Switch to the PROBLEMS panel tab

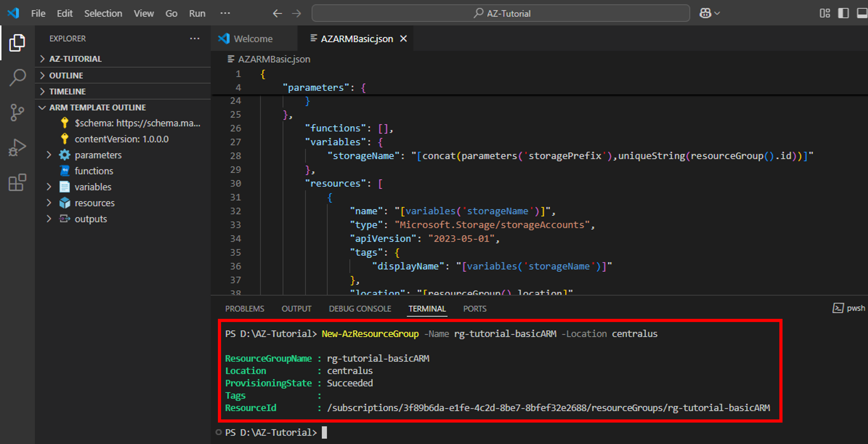click(x=244, y=308)
